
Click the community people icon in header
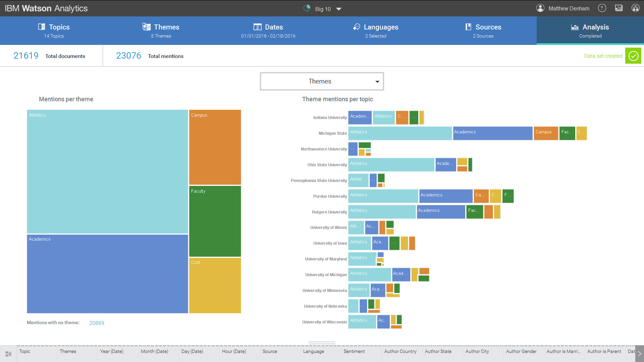[x=636, y=8]
